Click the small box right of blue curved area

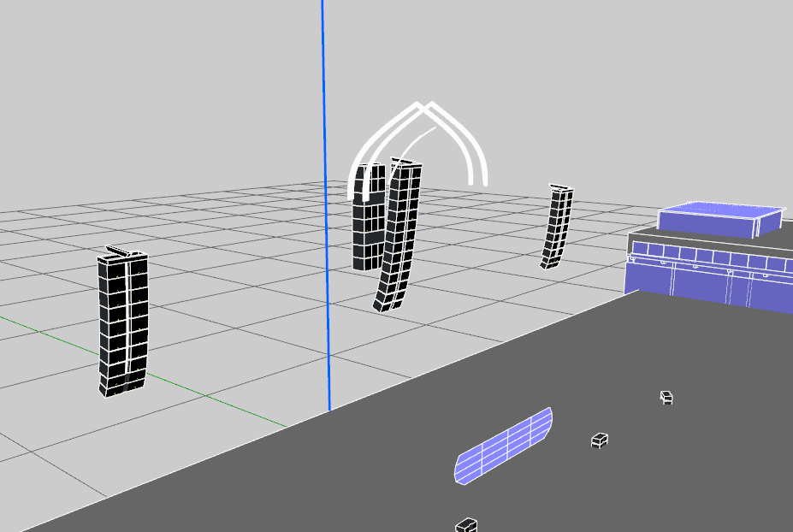(600, 440)
